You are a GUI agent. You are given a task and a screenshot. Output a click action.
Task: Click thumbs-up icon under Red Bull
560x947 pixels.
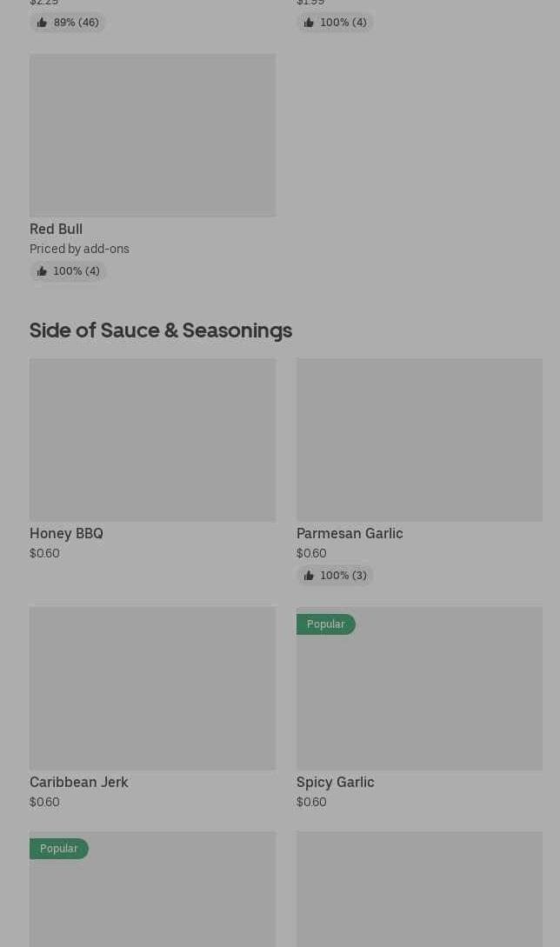click(42, 271)
